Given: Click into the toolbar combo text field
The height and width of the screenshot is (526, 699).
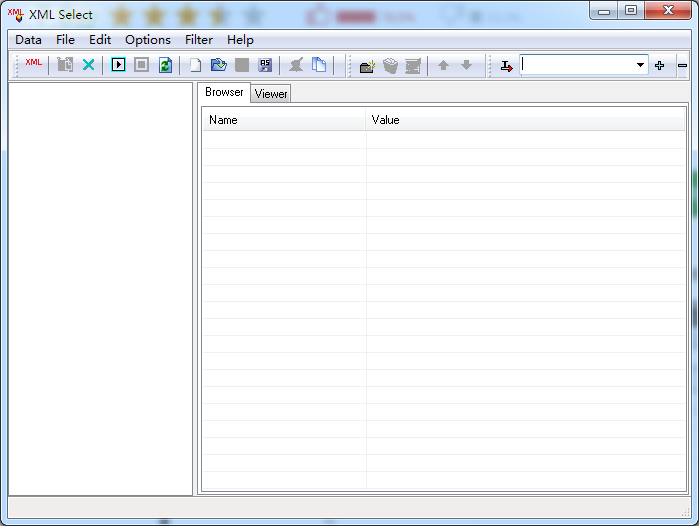Looking at the screenshot, I should coord(577,65).
